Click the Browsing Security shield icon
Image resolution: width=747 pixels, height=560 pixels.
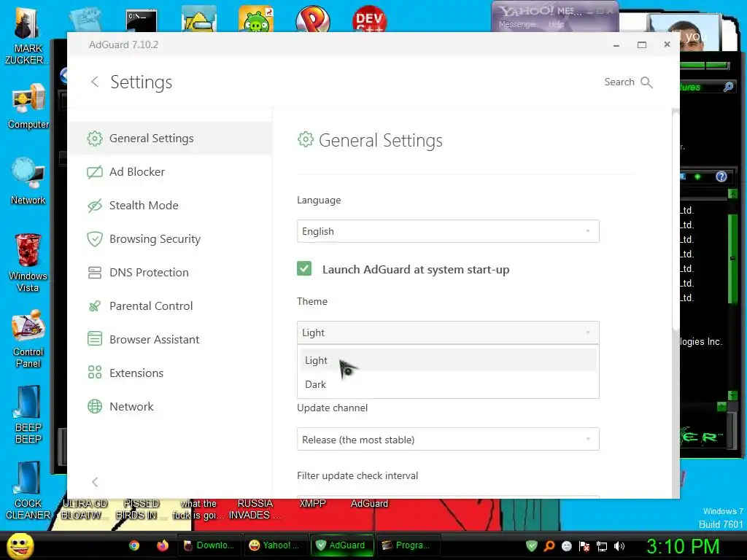(95, 239)
